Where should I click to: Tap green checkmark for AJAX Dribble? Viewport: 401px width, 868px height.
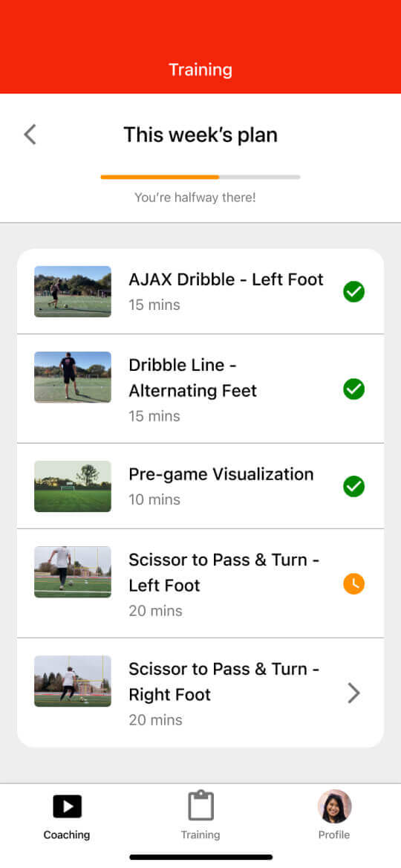[x=354, y=291]
